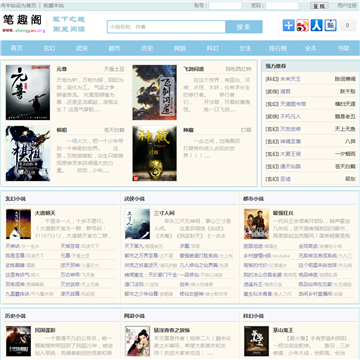Click the 搜索 search button

point(244,27)
